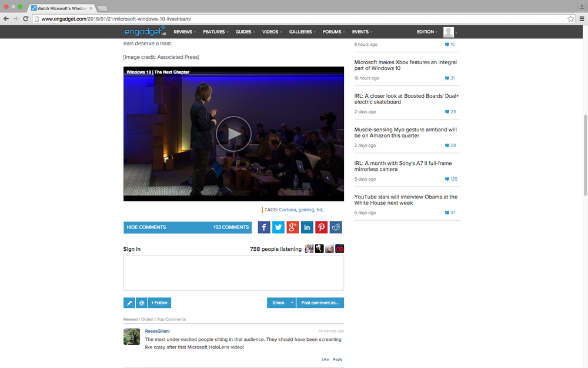The height and width of the screenshot is (368, 588).
Task: Click comment count 47 bubble
Action: (450, 213)
